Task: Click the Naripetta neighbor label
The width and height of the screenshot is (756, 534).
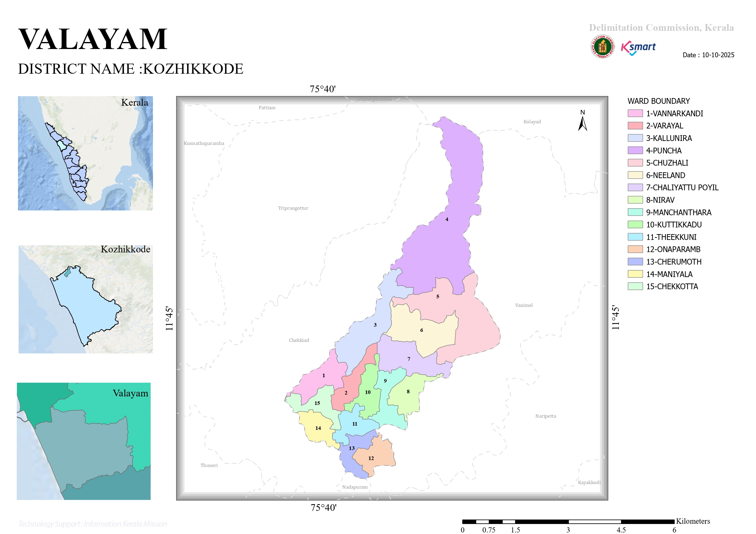Action: (546, 416)
